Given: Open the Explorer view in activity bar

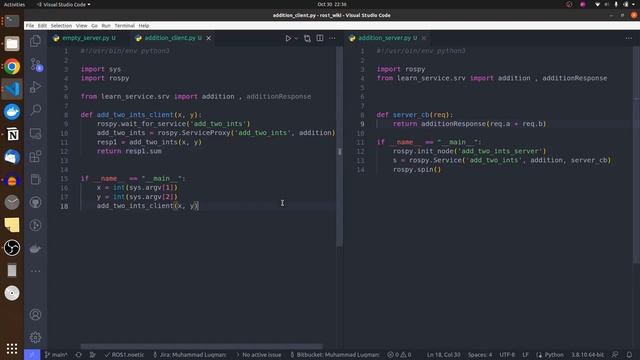Looking at the screenshot, I should (36, 41).
